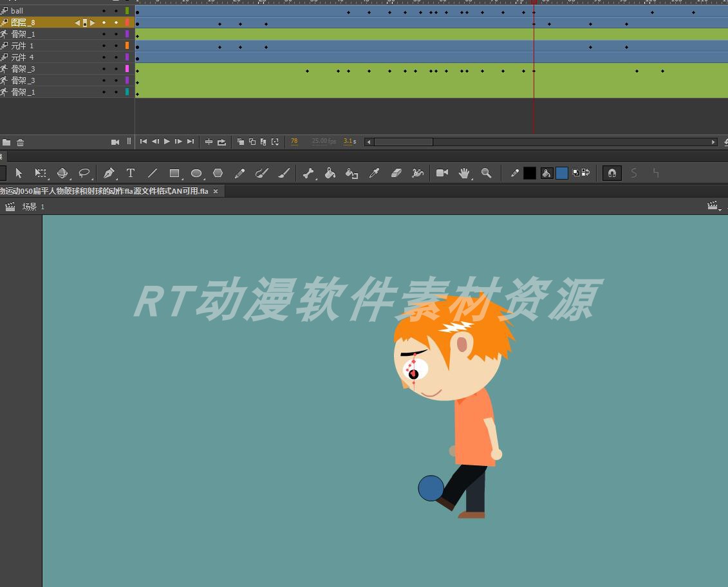This screenshot has height=587, width=728.
Task: Select the Zoom magnifier tool
Action: tap(486, 173)
